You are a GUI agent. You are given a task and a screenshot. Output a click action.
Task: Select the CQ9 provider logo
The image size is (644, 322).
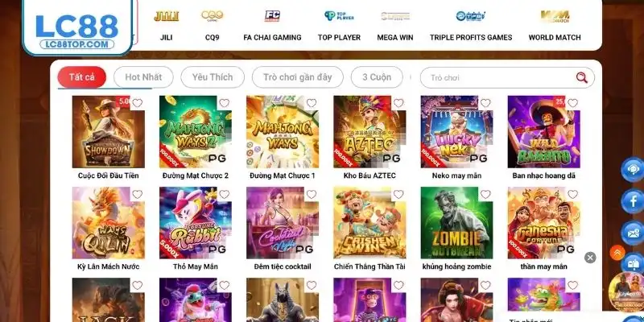tap(213, 15)
